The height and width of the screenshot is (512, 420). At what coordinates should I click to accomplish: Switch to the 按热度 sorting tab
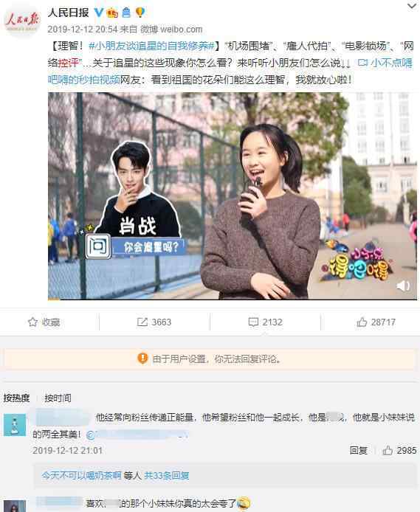(17, 398)
